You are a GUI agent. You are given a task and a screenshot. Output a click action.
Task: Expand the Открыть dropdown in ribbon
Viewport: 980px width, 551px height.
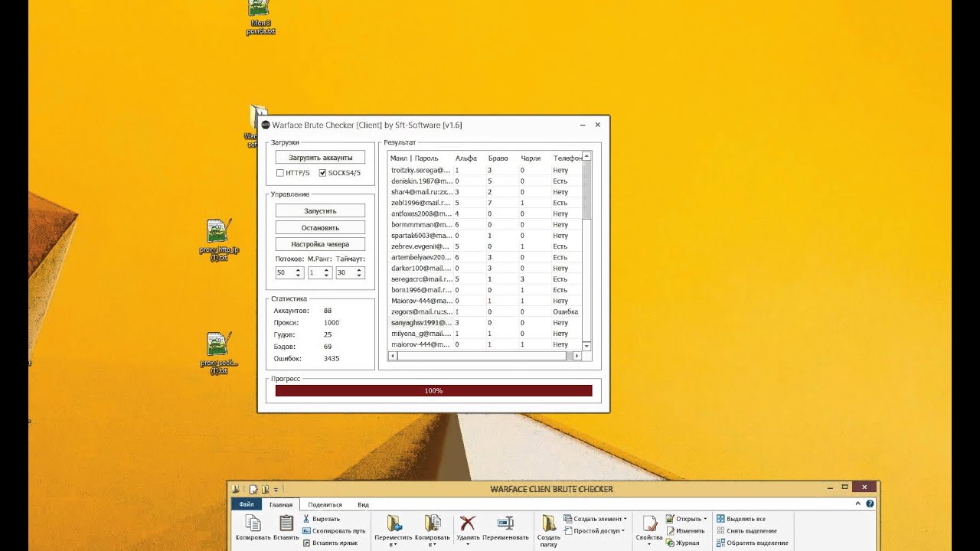[x=704, y=519]
